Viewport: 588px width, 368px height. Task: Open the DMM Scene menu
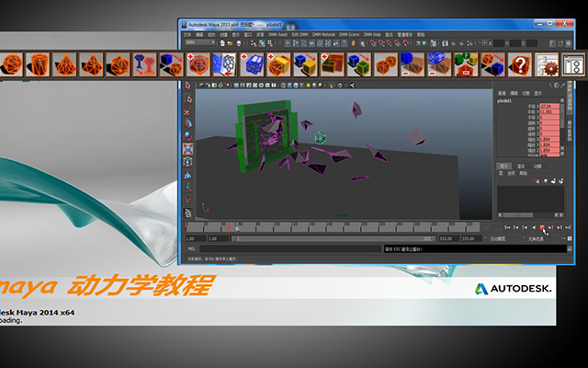click(349, 35)
